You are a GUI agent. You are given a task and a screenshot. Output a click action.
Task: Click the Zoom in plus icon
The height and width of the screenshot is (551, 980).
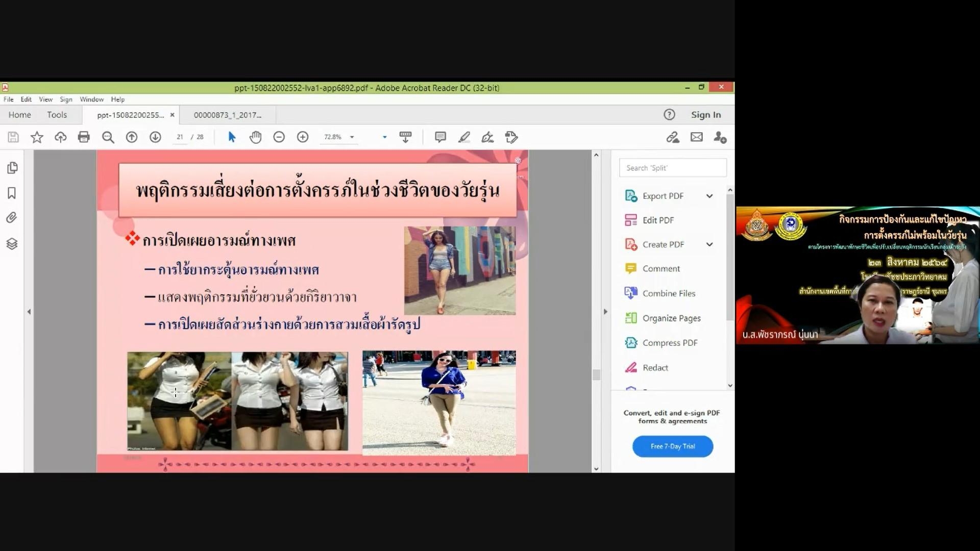303,137
